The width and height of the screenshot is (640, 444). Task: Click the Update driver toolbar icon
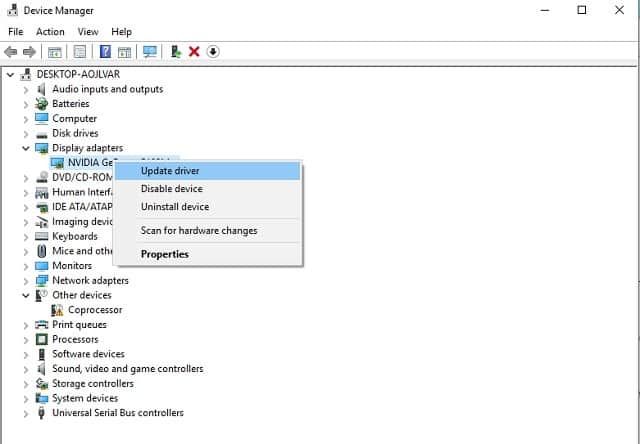click(x=176, y=52)
